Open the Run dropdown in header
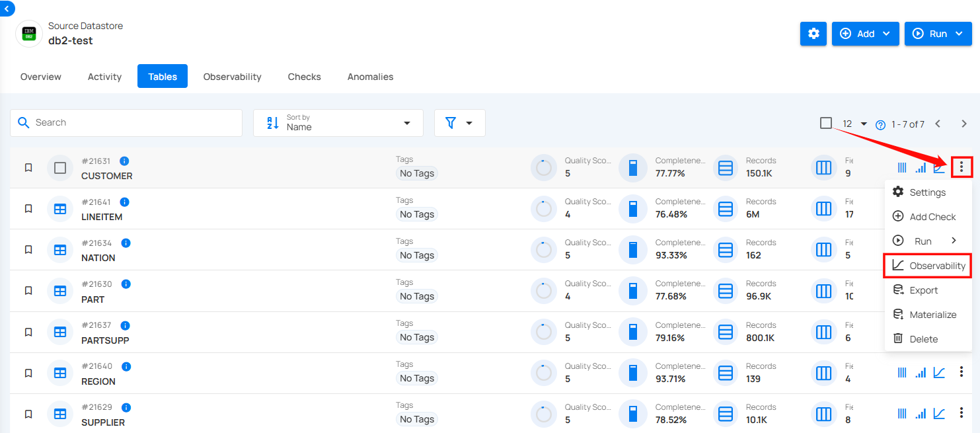The image size is (980, 433). tap(938, 34)
